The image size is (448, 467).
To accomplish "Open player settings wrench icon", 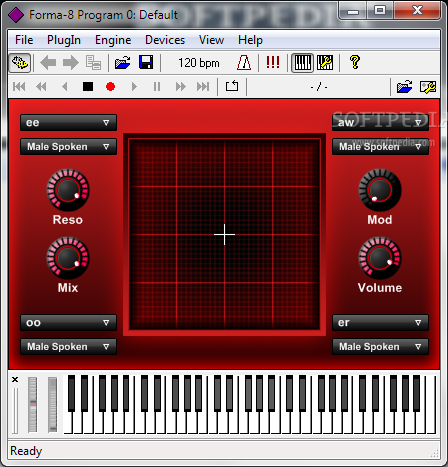I will [428, 87].
